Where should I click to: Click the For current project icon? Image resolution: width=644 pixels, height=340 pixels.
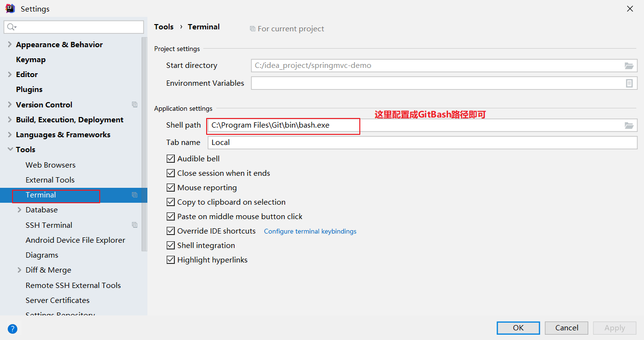pyautogui.click(x=252, y=29)
